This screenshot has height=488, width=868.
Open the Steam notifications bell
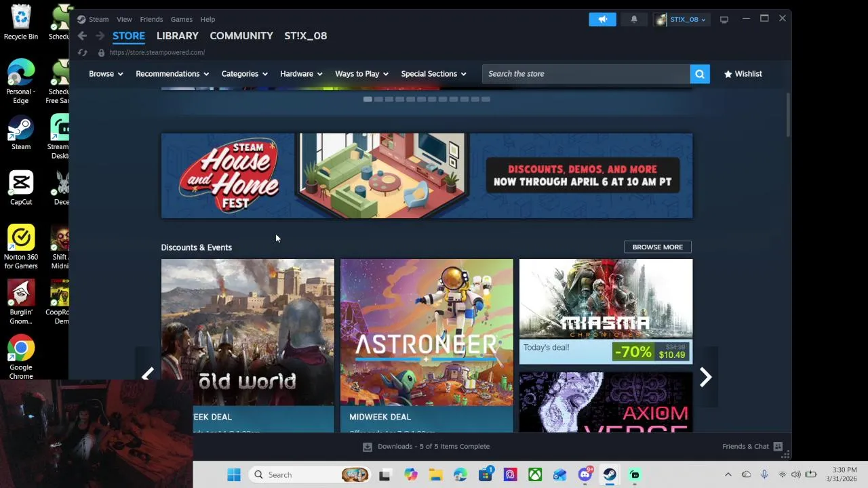tap(634, 19)
